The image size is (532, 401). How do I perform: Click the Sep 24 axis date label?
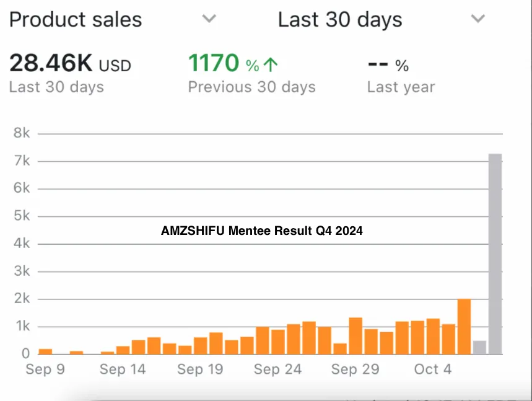coord(277,369)
